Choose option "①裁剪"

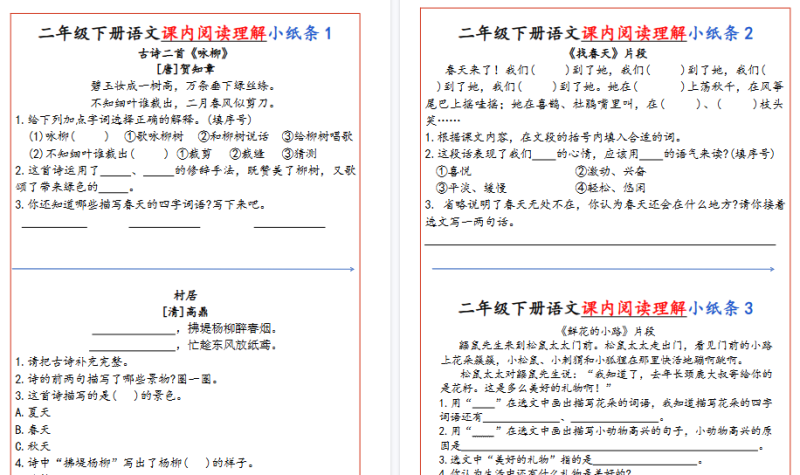194,153
